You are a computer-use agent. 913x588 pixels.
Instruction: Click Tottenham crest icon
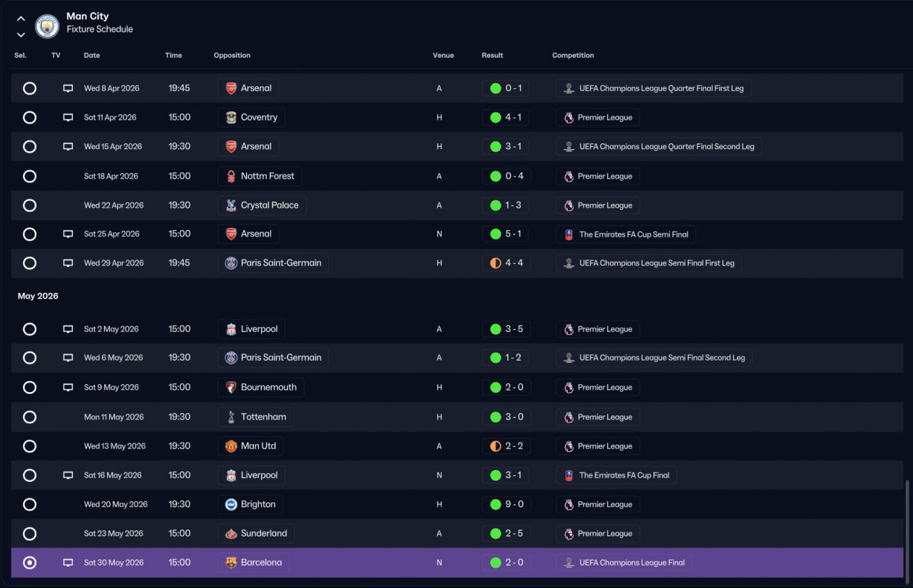click(x=231, y=417)
